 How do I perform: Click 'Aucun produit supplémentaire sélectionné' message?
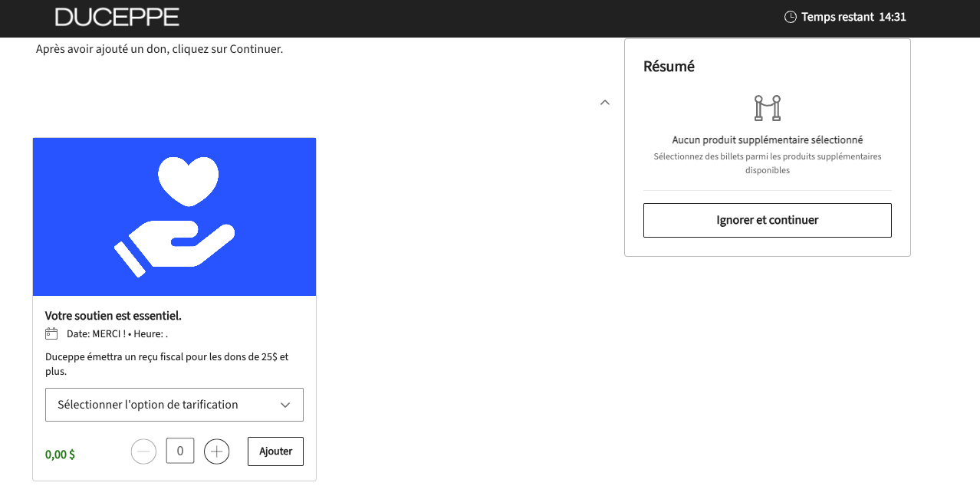pyautogui.click(x=767, y=140)
